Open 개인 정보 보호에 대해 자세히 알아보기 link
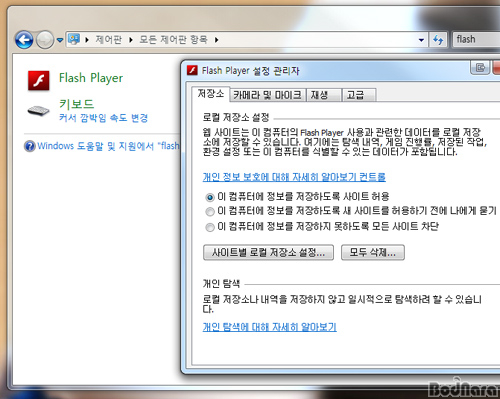Viewport: 500px width, 399px height. pyautogui.click(x=294, y=177)
